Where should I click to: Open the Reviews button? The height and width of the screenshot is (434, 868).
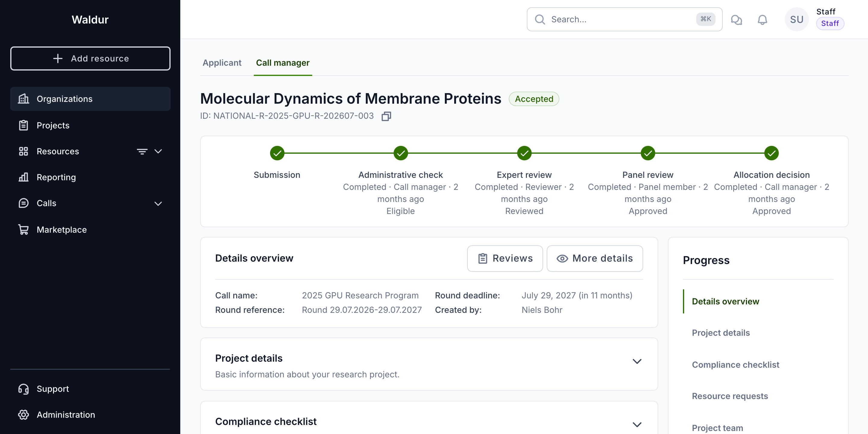click(x=505, y=259)
